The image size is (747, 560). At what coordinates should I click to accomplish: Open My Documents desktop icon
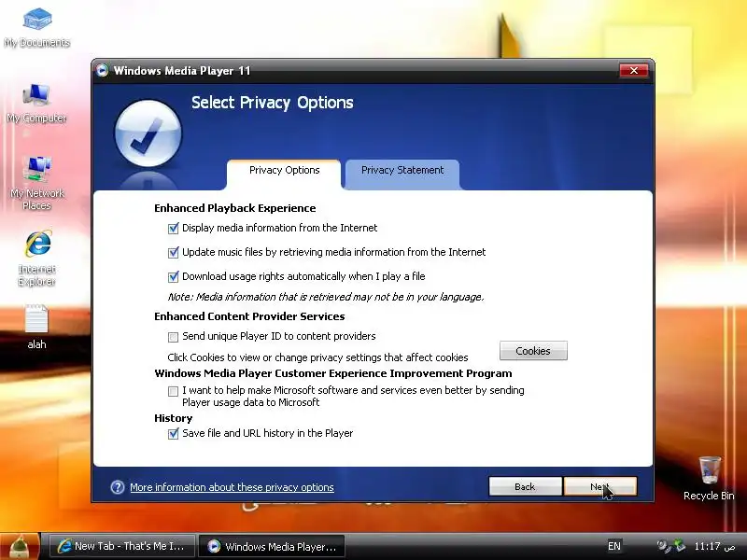coord(37,28)
